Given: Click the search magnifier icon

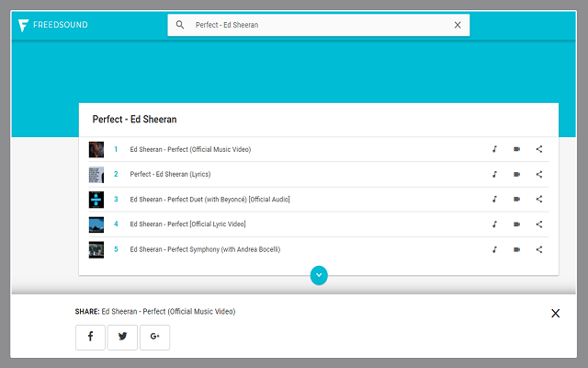Looking at the screenshot, I should (x=180, y=25).
